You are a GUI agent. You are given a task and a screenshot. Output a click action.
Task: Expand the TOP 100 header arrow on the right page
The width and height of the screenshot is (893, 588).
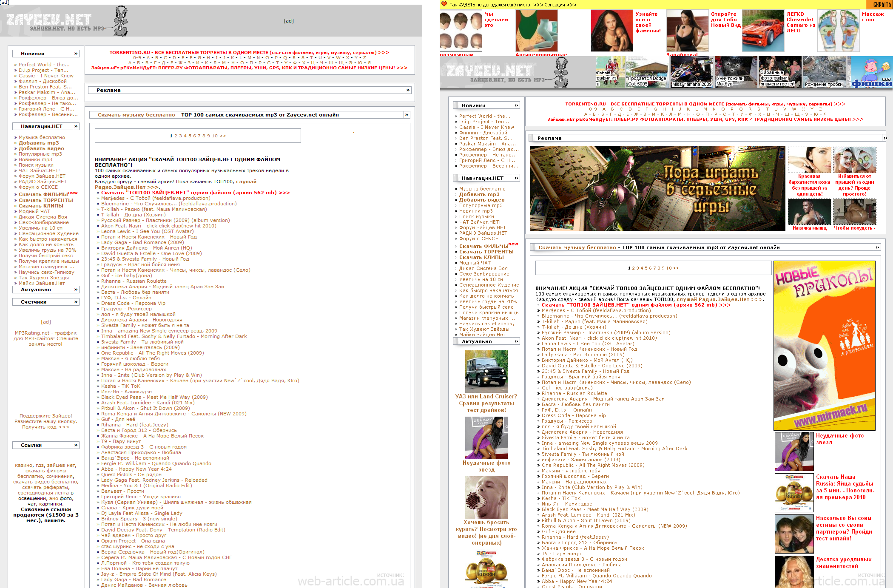point(877,247)
